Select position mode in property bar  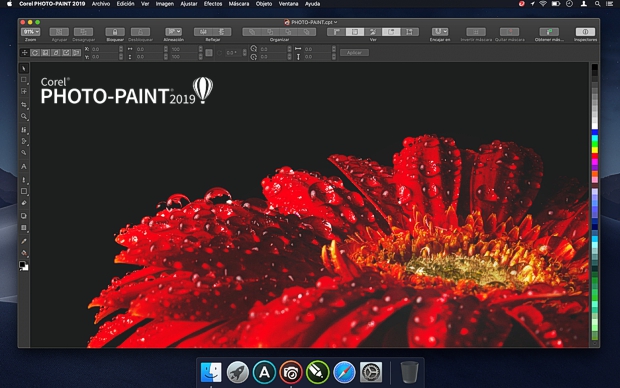25,53
